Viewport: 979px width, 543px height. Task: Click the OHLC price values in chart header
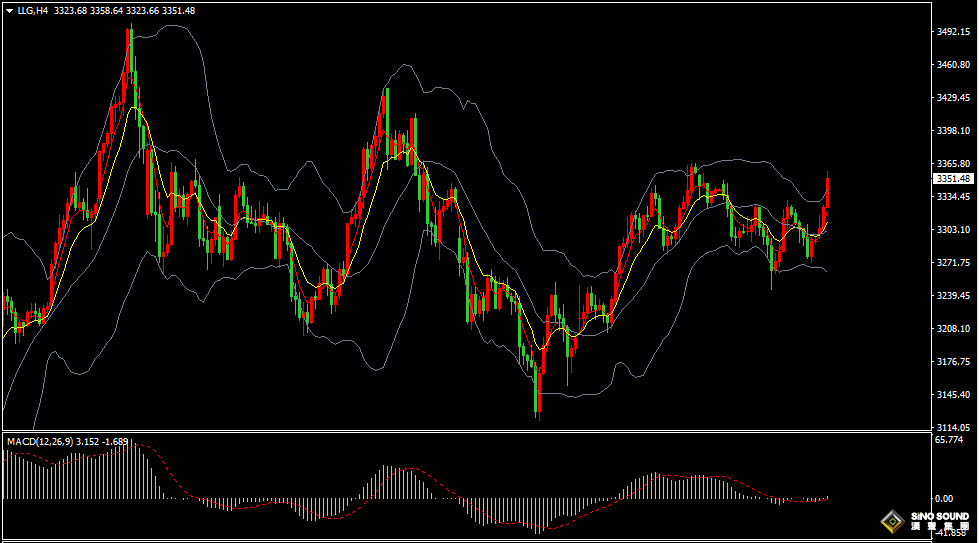(124, 10)
